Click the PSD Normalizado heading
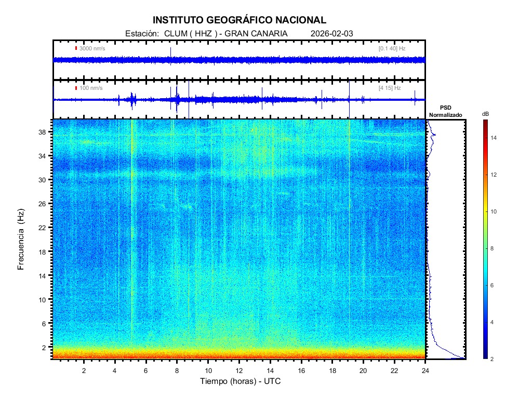This screenshot has height=399, width=532. (x=445, y=111)
